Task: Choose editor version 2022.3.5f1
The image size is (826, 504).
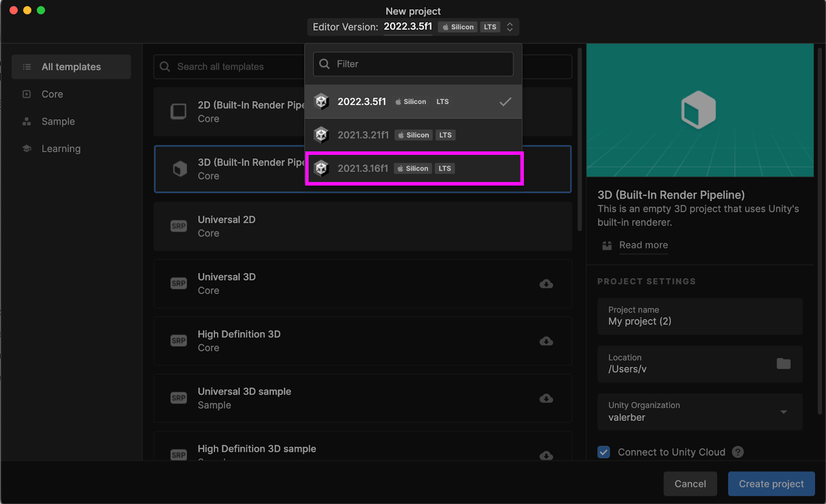Action: 414,102
